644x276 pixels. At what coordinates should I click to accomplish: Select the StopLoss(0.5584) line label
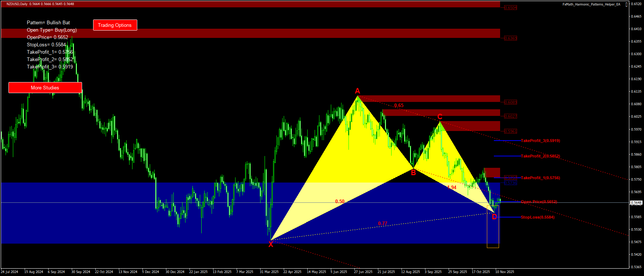(x=537, y=217)
